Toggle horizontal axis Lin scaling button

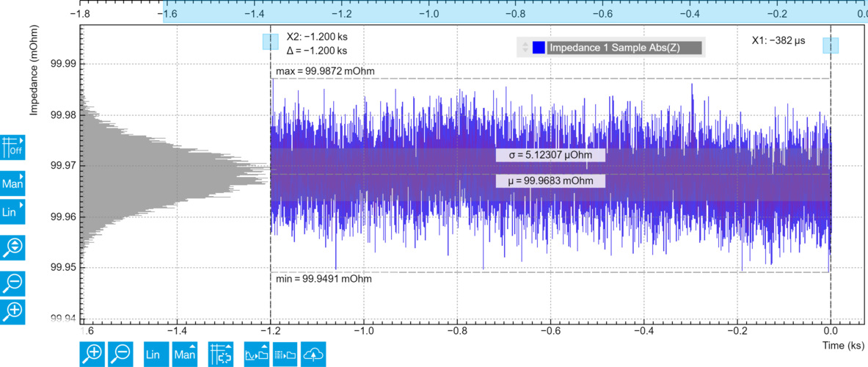click(156, 353)
